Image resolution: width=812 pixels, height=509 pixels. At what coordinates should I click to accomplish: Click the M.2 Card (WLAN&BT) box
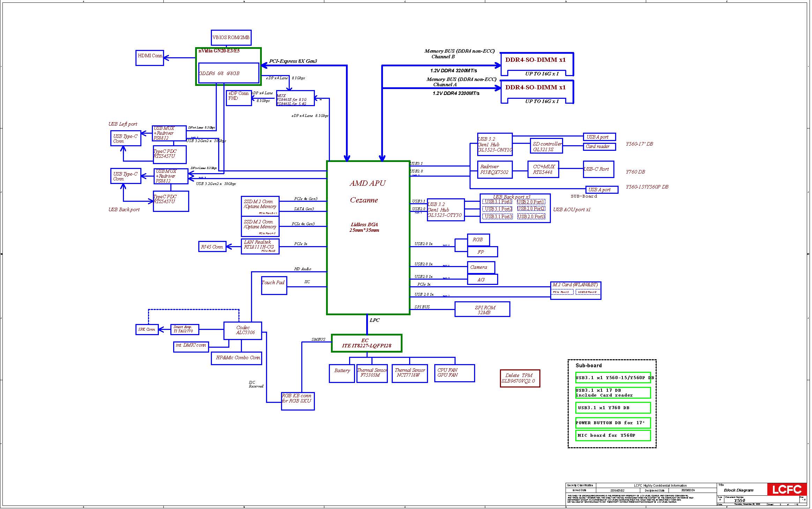click(x=575, y=290)
